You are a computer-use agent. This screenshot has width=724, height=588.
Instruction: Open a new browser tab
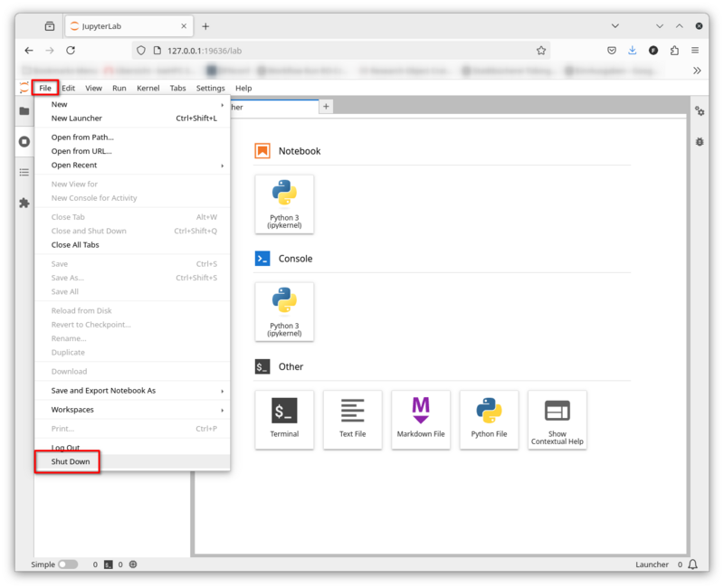(x=205, y=26)
